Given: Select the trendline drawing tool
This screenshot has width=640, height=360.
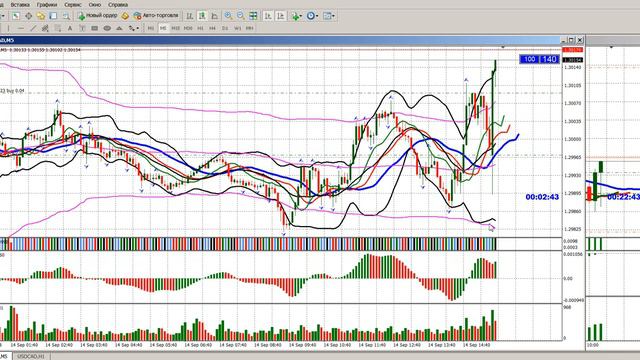Looking at the screenshot, I should pyautogui.click(x=33, y=28).
